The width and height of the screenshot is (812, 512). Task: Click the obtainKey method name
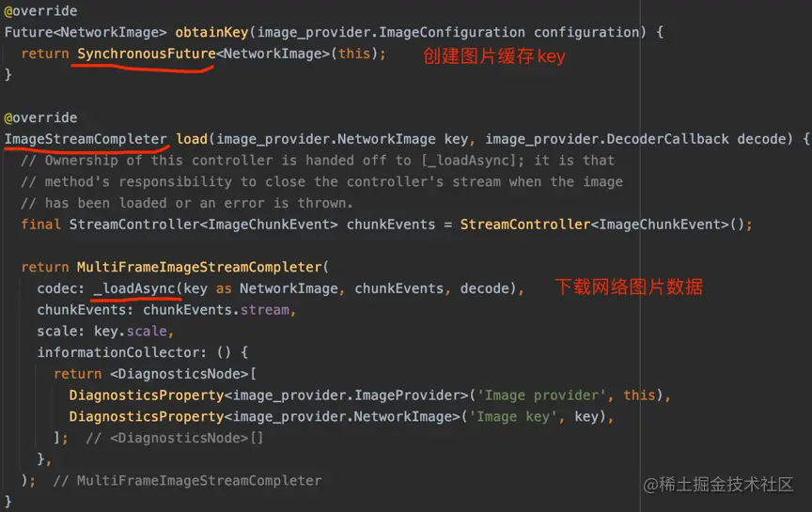[211, 33]
